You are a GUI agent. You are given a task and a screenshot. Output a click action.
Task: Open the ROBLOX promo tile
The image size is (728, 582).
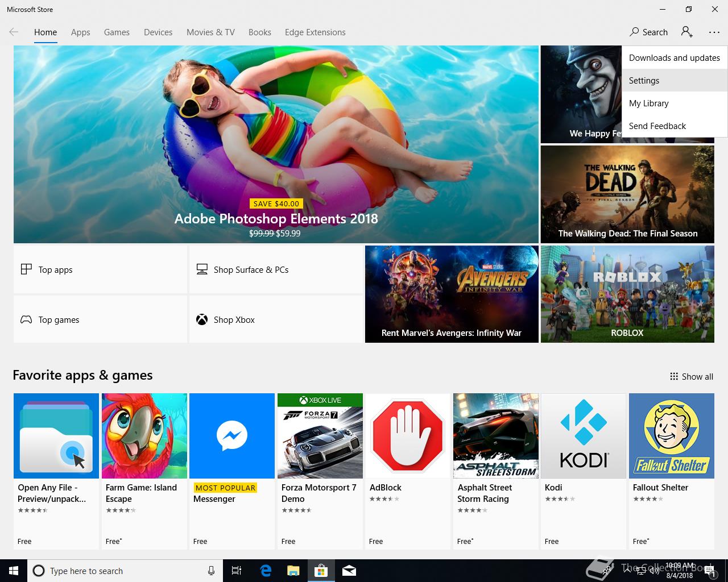[627, 294]
